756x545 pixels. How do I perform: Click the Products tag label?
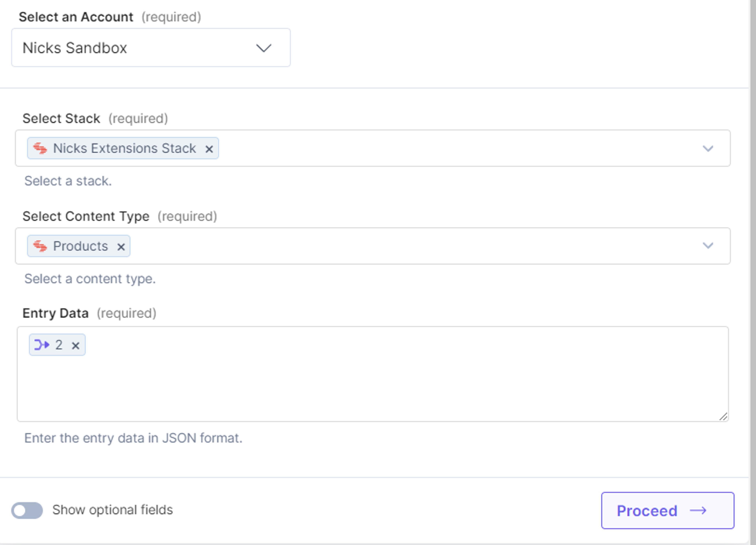81,246
